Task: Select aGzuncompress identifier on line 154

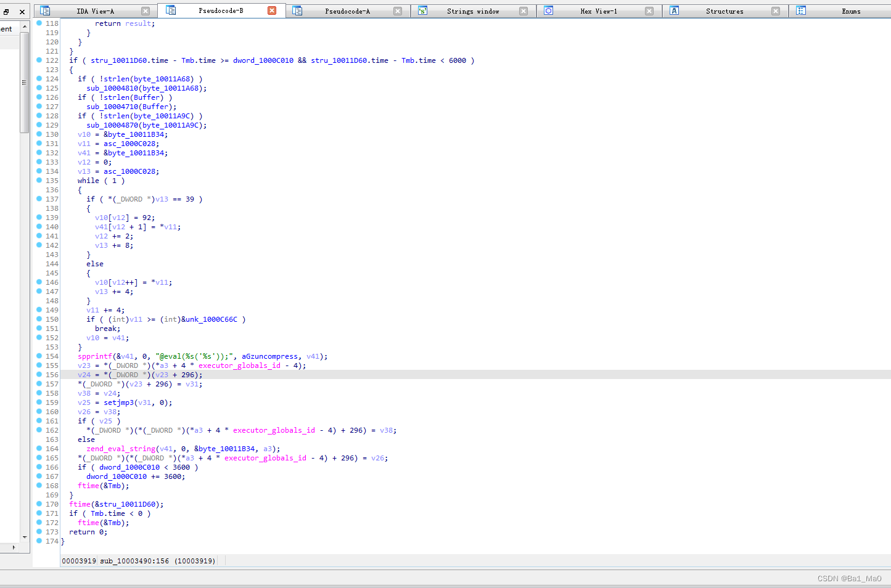Action: (269, 356)
